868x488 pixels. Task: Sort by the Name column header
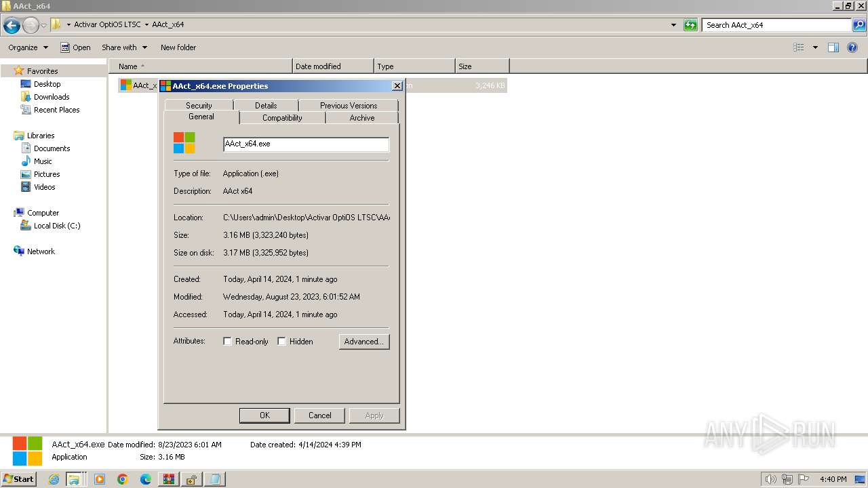tap(201, 66)
